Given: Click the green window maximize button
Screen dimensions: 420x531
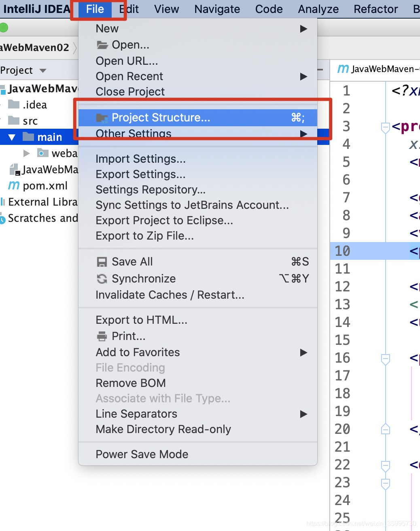Looking at the screenshot, I should pyautogui.click(x=4, y=28).
